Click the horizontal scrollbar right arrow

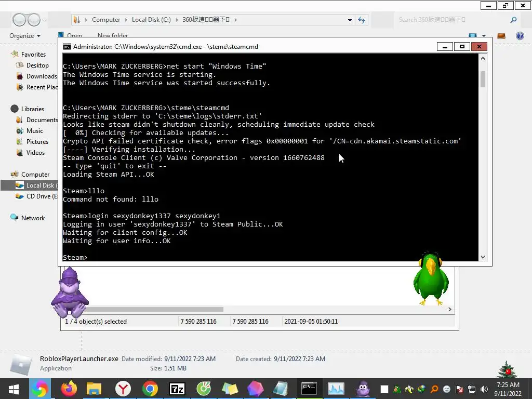point(450,309)
